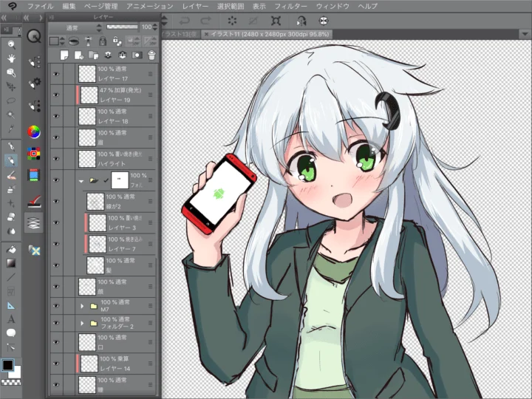Expand フォルダー 2 layer folder
The height and width of the screenshot is (399, 532).
pyautogui.click(x=82, y=324)
